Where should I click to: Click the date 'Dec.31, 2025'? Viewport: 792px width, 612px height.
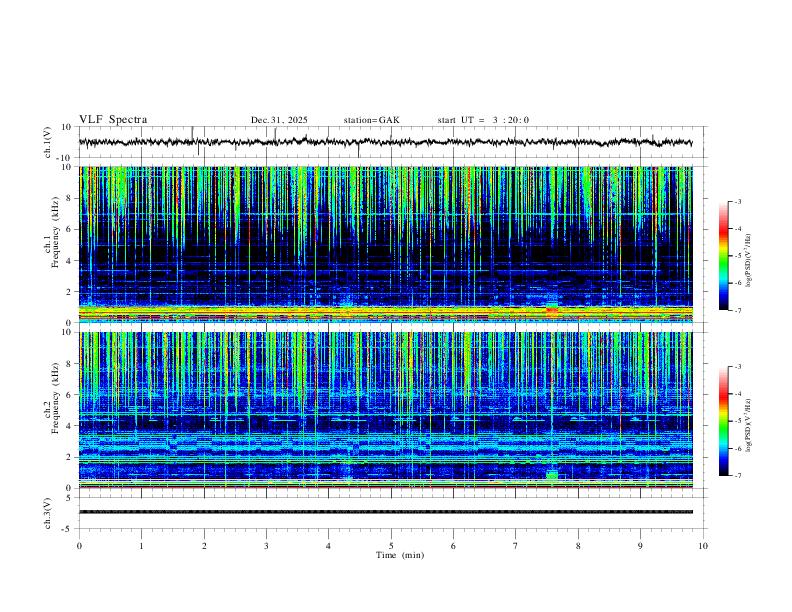point(279,120)
